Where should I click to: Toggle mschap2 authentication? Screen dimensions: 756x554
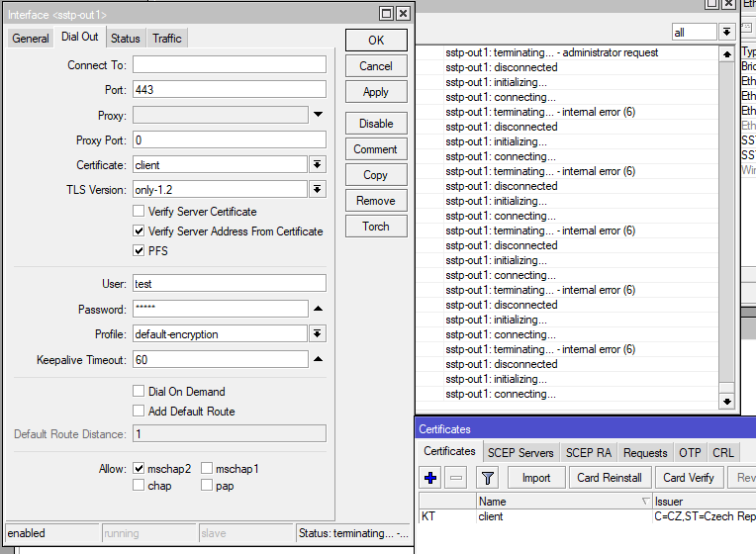139,468
